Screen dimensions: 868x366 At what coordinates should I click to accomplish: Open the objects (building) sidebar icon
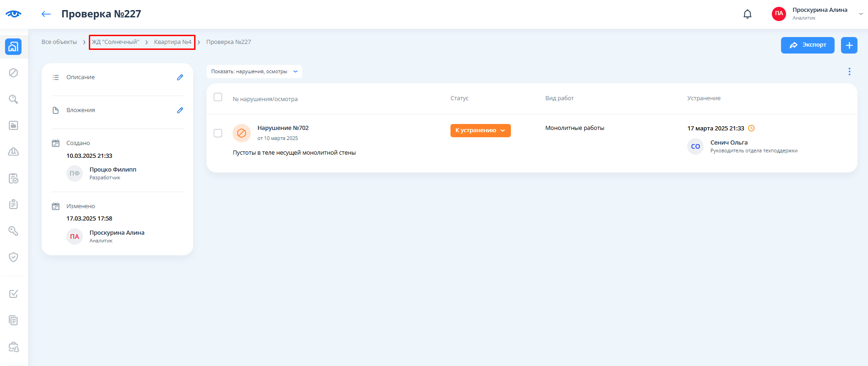[x=13, y=46]
